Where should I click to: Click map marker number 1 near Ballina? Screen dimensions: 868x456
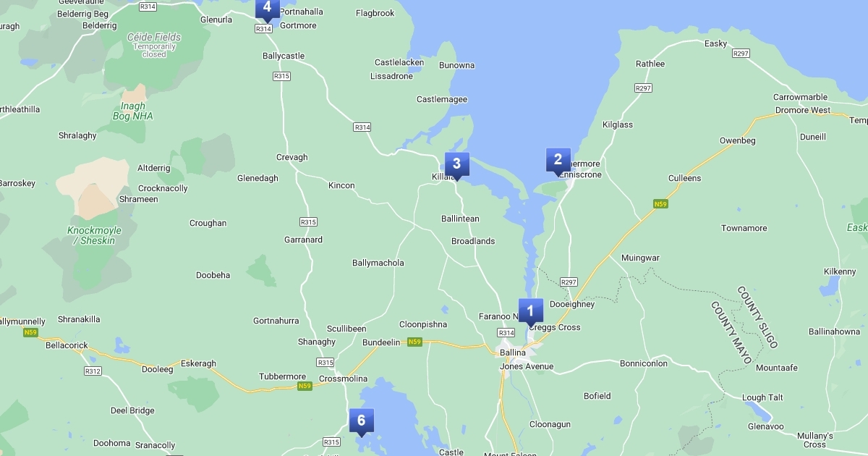(x=530, y=313)
